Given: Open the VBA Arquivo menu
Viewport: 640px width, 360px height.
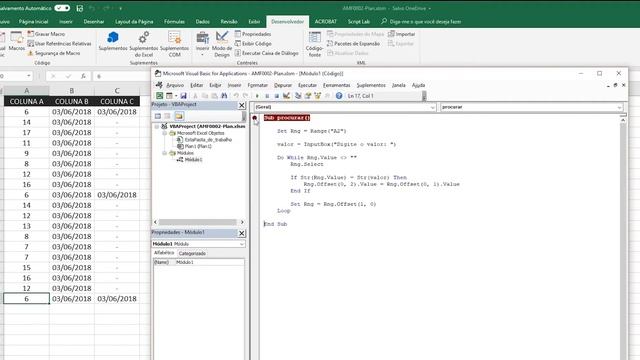Looking at the screenshot, I should [x=175, y=85].
